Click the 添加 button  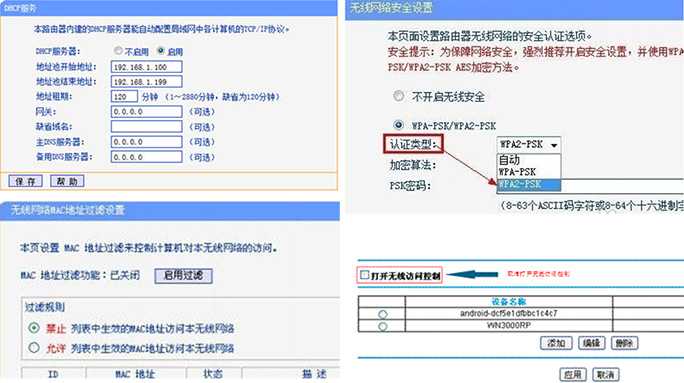click(556, 343)
